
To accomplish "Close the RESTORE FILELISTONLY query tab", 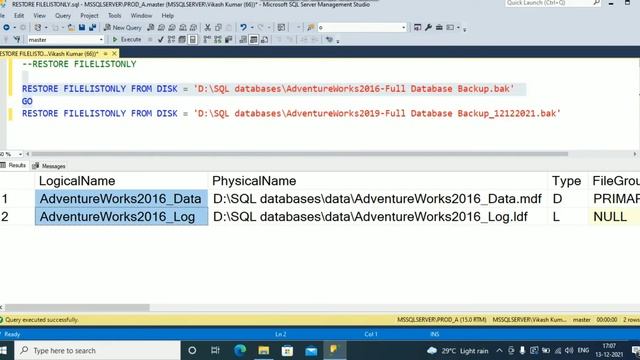I will [115, 53].
